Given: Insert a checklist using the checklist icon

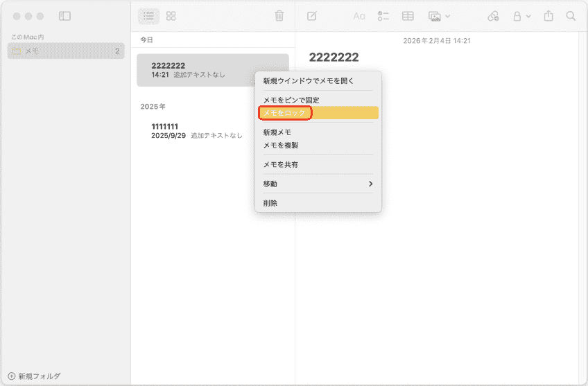Looking at the screenshot, I should click(x=383, y=16).
